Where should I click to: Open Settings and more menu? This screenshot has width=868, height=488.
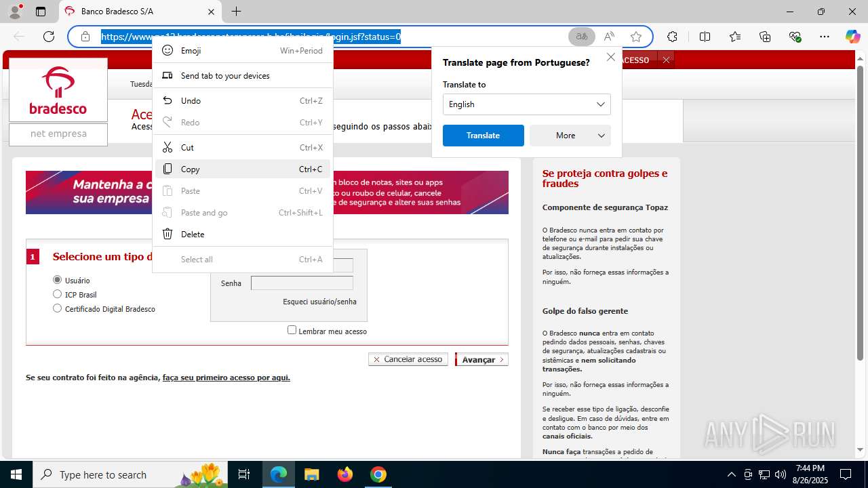824,37
